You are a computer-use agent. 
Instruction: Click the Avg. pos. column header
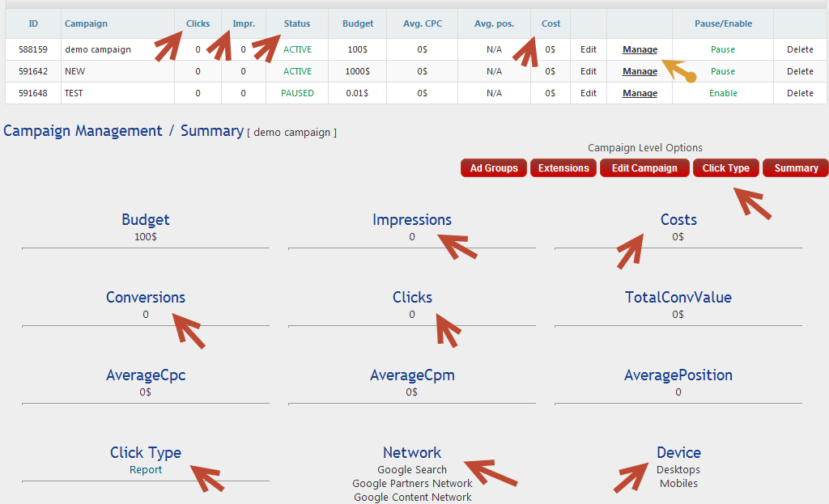click(495, 23)
